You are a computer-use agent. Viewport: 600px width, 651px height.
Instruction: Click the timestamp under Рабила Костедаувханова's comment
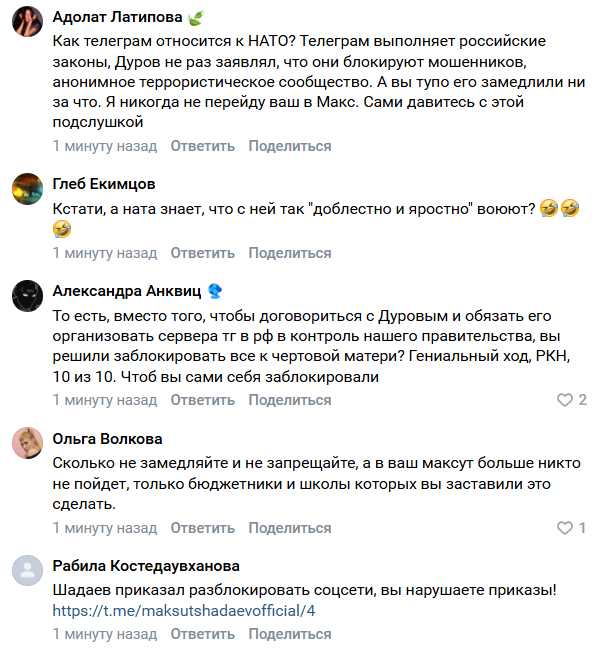[104, 634]
